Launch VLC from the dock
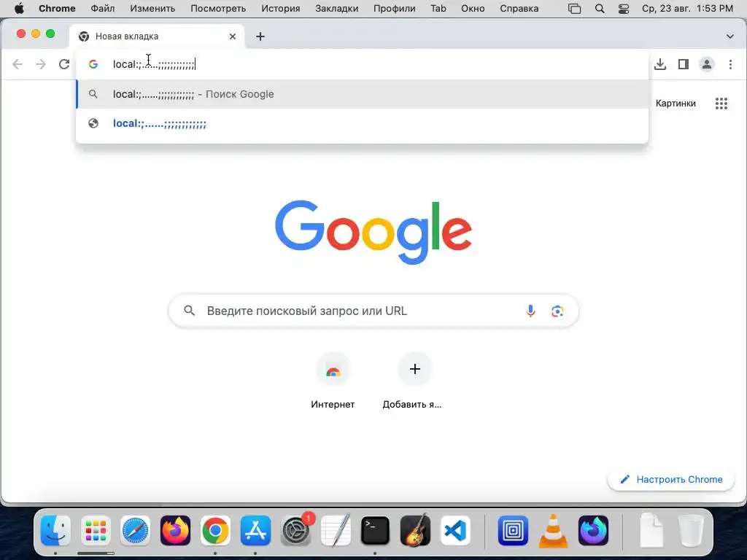Image resolution: width=747 pixels, height=560 pixels. (553, 531)
